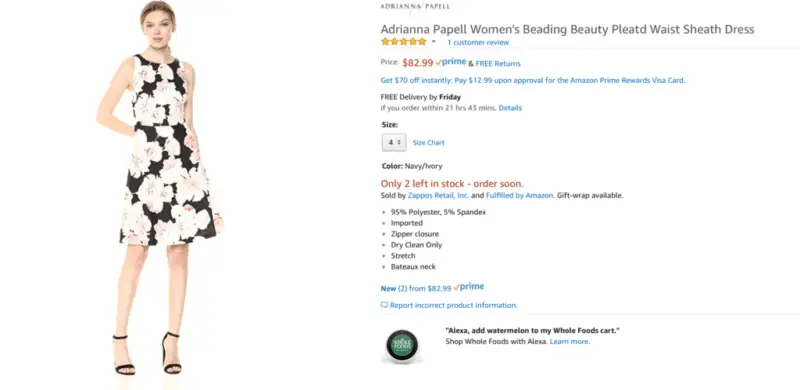Click the five-star rating icons
This screenshot has width=800, height=390.
click(x=404, y=42)
